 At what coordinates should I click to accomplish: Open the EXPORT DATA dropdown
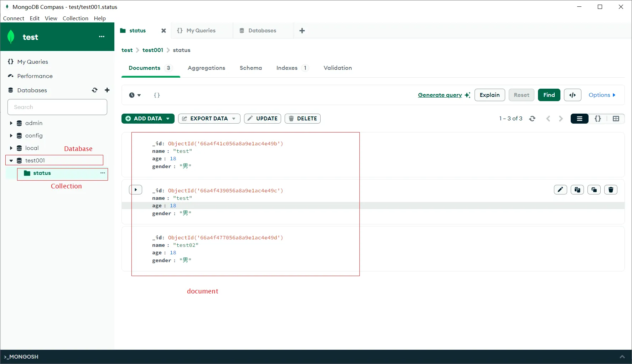coord(209,119)
